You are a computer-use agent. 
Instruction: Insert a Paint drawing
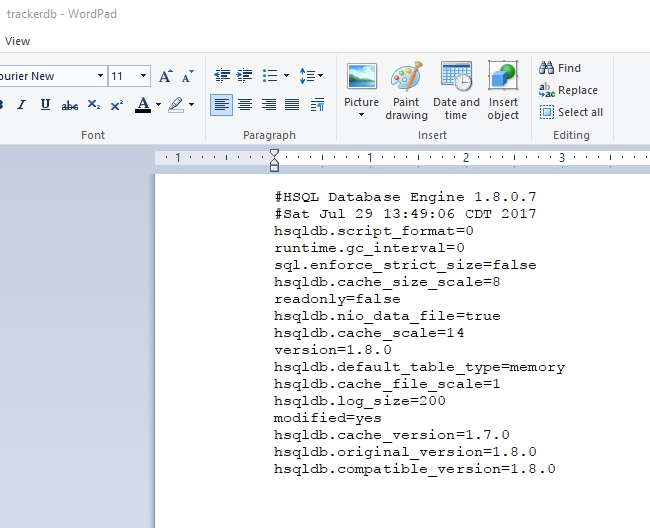(406, 91)
